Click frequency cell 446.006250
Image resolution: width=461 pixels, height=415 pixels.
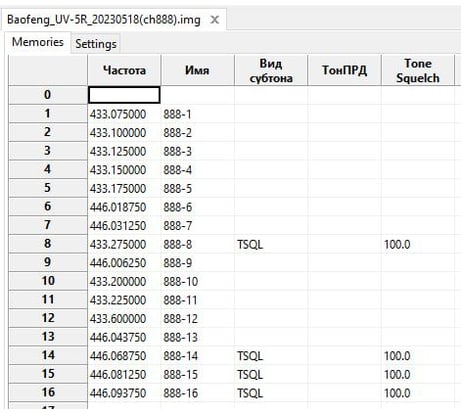click(124, 263)
